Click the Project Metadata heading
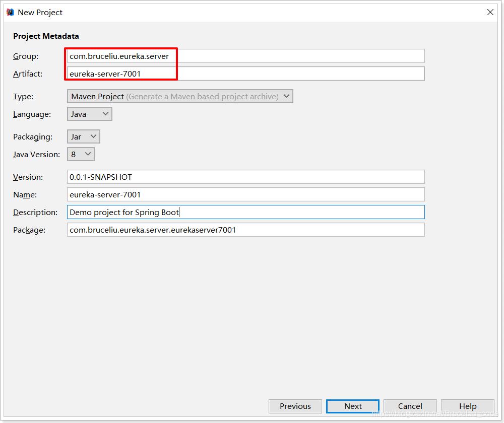The height and width of the screenshot is (423, 504). [x=46, y=36]
